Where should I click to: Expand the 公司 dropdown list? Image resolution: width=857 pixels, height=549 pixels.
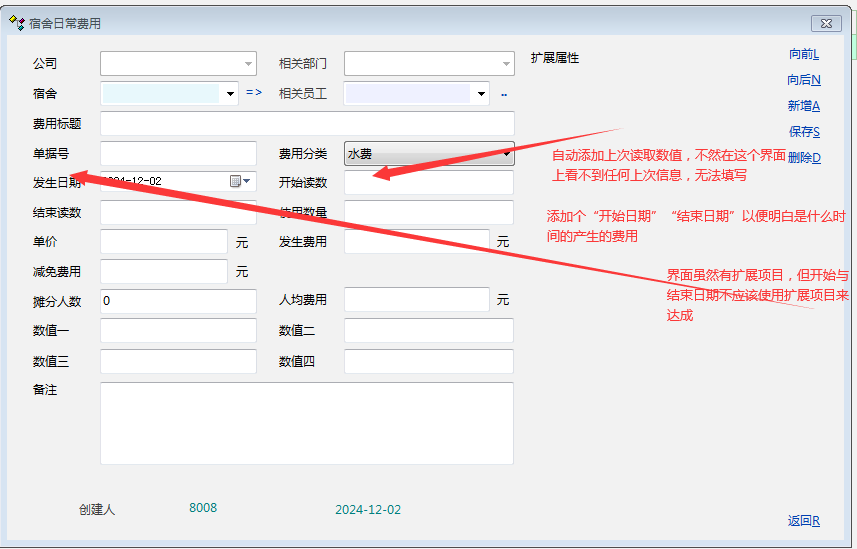point(248,64)
